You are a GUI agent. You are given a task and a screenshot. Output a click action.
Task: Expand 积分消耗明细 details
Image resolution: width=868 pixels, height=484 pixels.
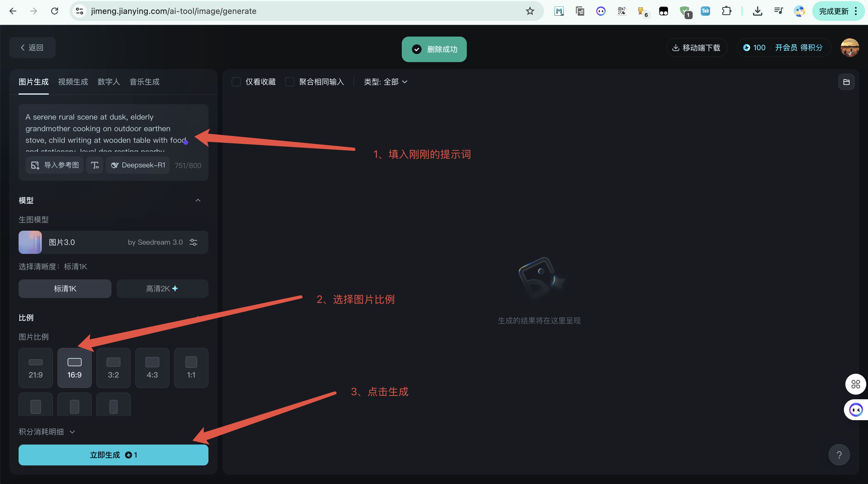tap(47, 432)
